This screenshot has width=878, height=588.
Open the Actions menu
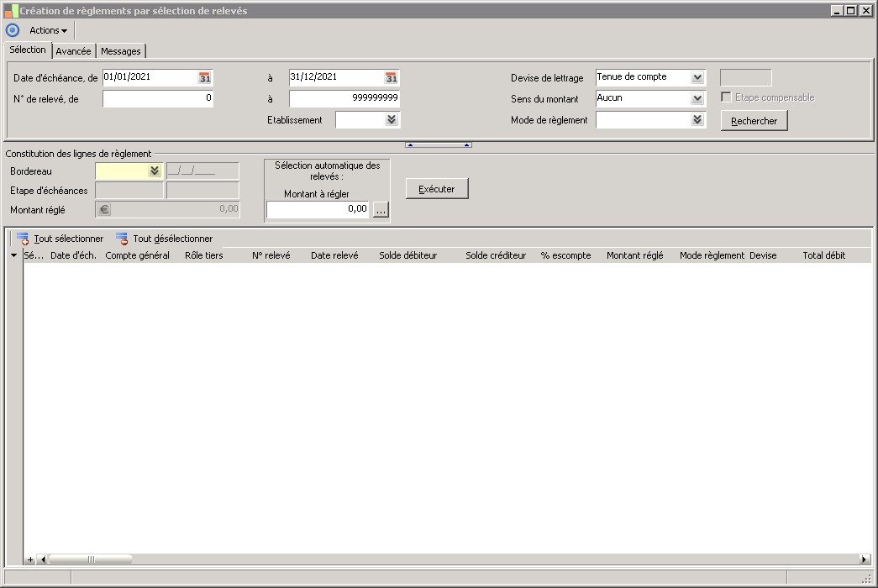click(x=48, y=30)
